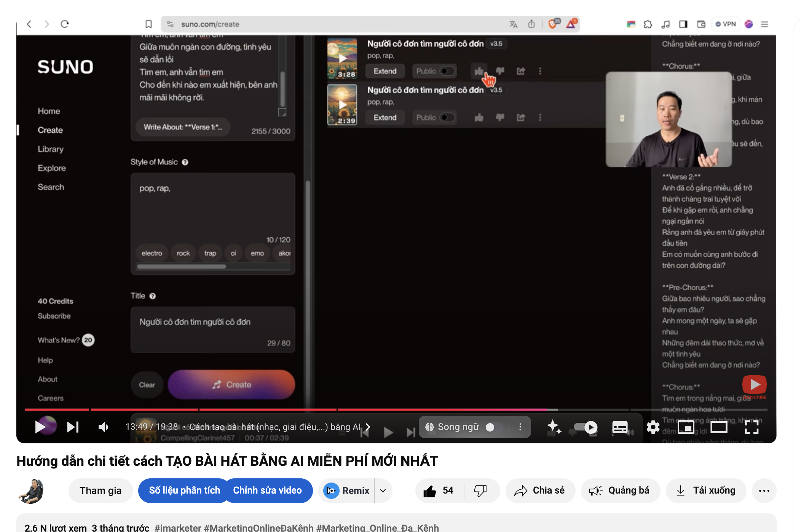Open miniplayer mode icon

coord(686,427)
